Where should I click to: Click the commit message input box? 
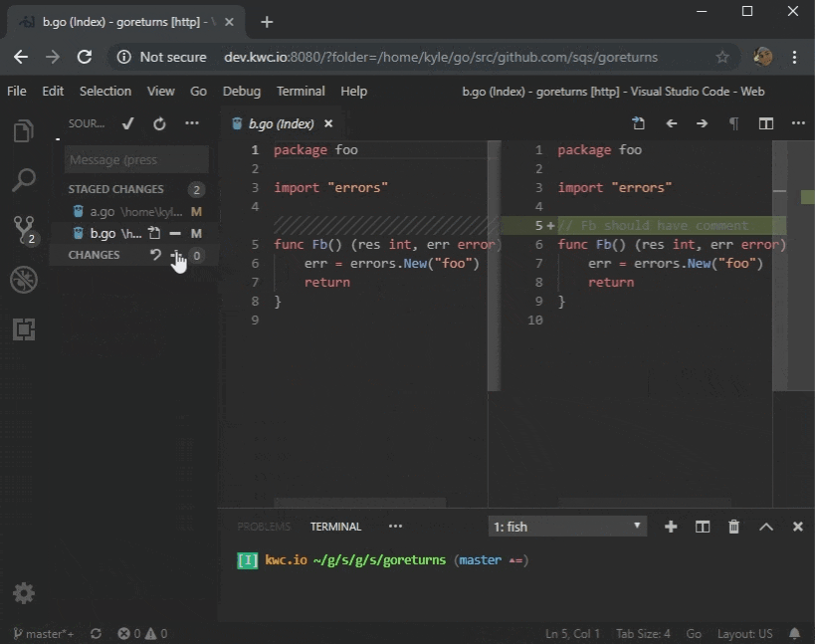(x=136, y=159)
